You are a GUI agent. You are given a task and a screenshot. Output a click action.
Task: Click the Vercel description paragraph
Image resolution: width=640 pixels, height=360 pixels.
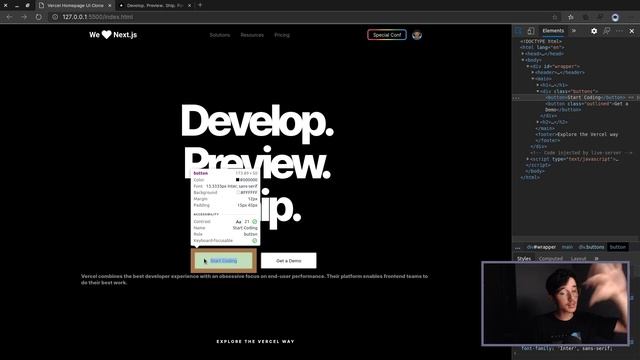point(254,279)
